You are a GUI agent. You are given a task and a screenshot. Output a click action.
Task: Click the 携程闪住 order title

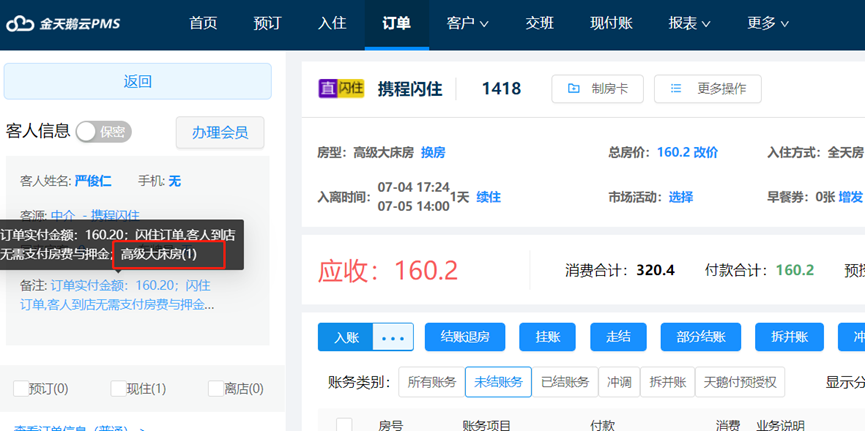pyautogui.click(x=410, y=89)
